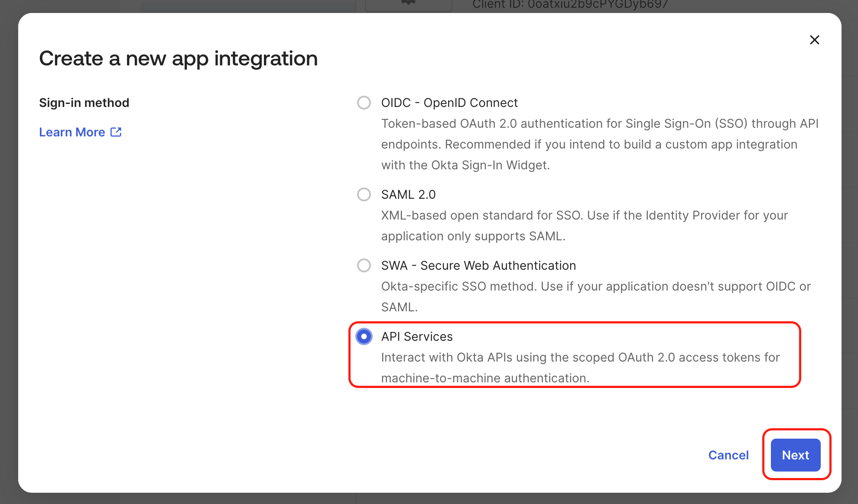
Task: Click the OIDC token-based OAuth description text
Action: pos(599,144)
